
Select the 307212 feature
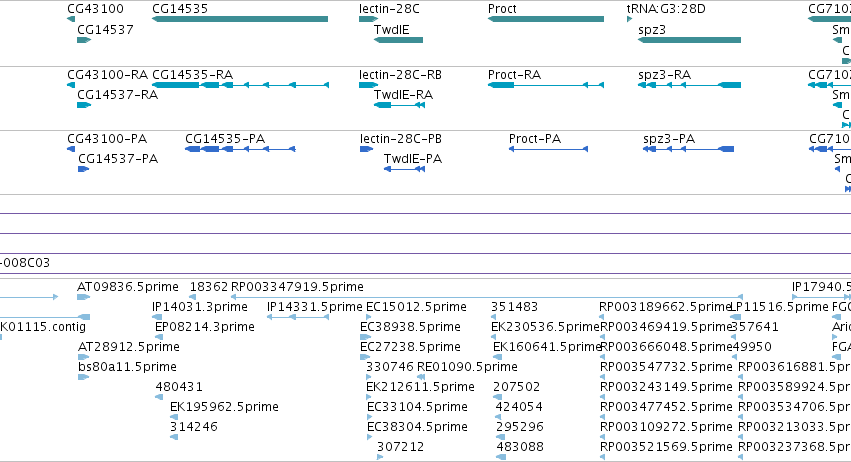point(380,457)
